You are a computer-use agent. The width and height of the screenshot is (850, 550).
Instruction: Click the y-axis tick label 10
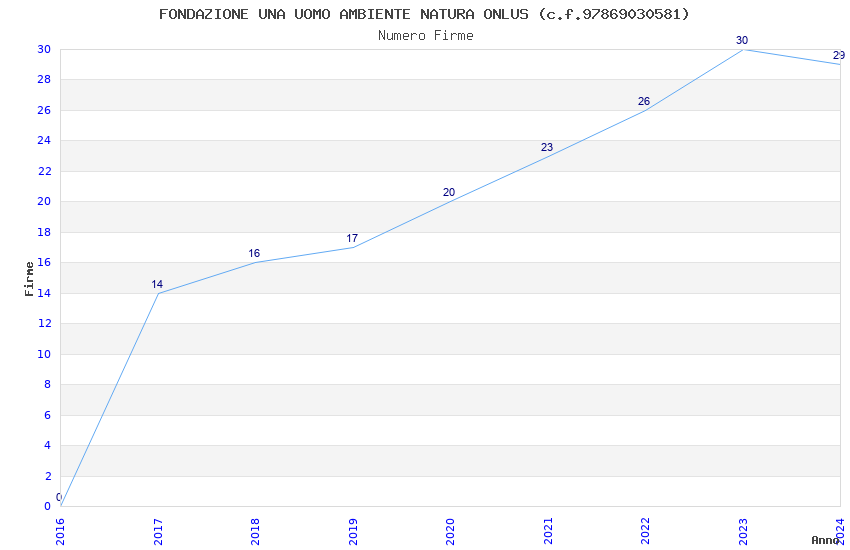(x=44, y=354)
